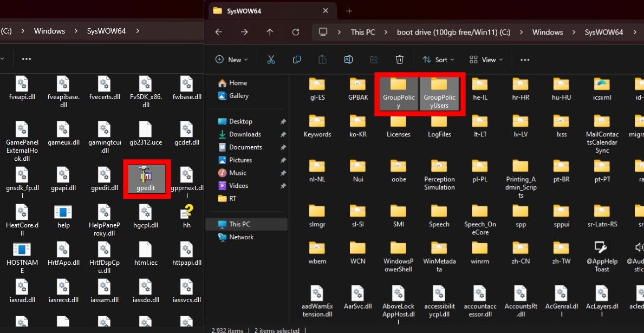
Task: Select the help file in left window
Action: 63,217
